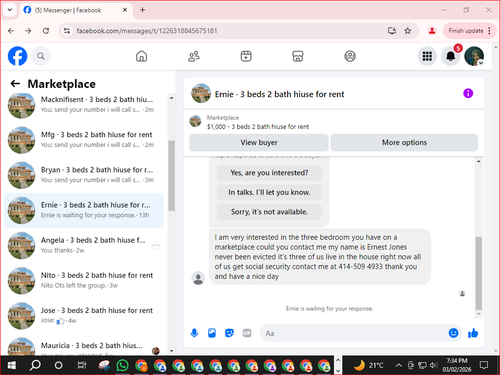The height and width of the screenshot is (375, 500).
Task: Open Macknifisent conversation
Action: (x=84, y=105)
